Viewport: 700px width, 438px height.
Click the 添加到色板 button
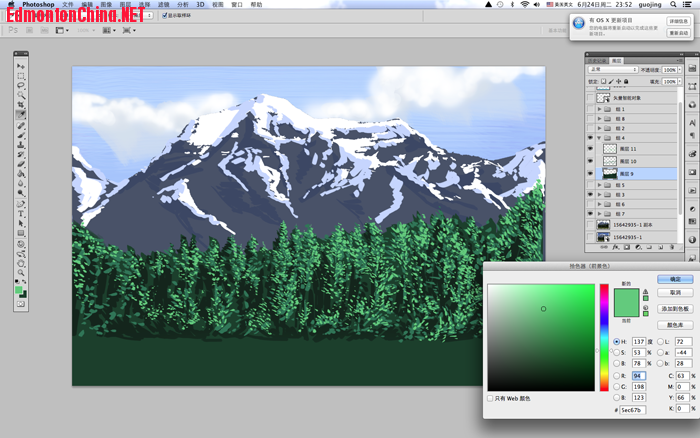(675, 309)
